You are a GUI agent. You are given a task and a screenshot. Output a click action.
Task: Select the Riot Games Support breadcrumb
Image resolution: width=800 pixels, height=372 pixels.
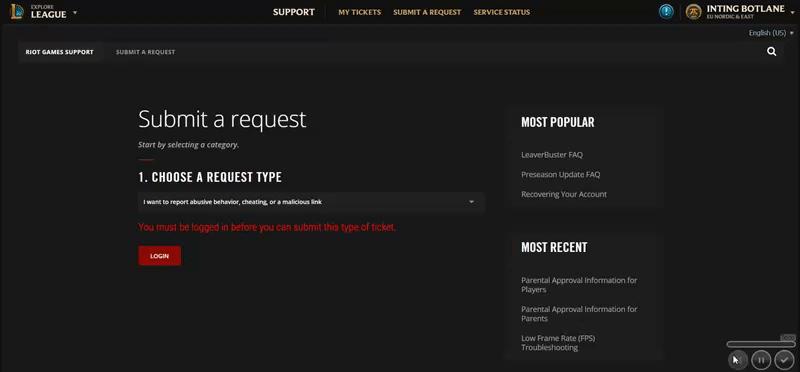[59, 52]
